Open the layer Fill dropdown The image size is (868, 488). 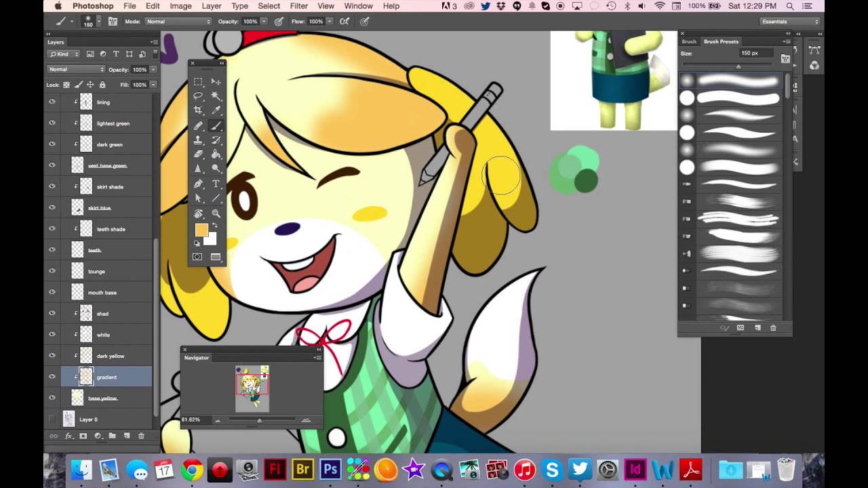click(154, 85)
